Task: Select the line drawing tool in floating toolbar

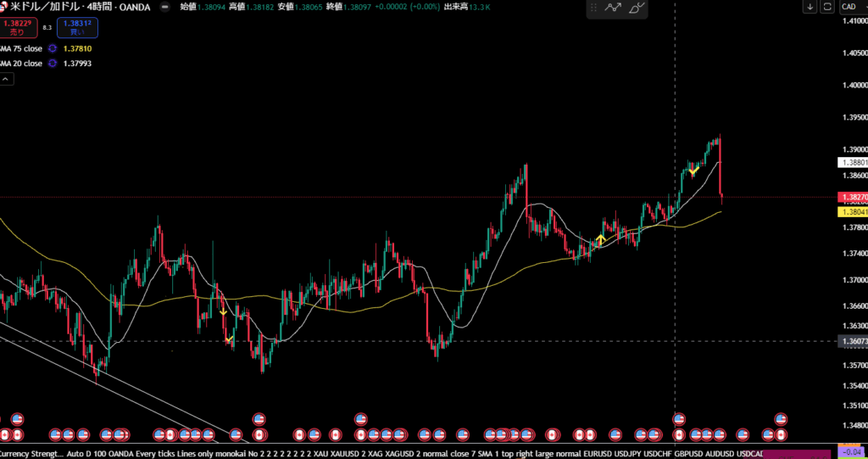Action: click(x=614, y=9)
